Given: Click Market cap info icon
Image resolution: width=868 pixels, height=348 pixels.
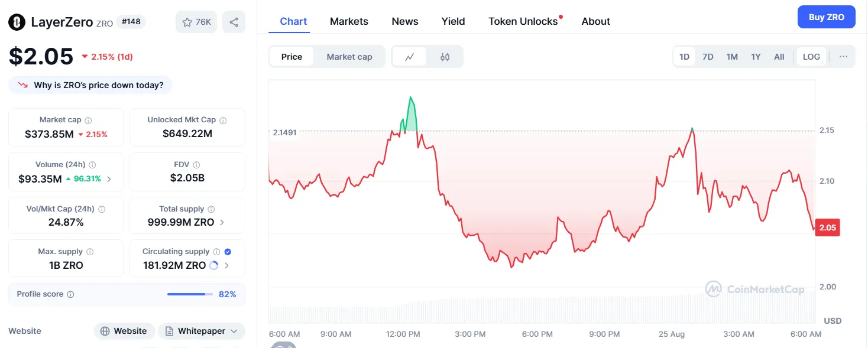Looking at the screenshot, I should click(88, 120).
